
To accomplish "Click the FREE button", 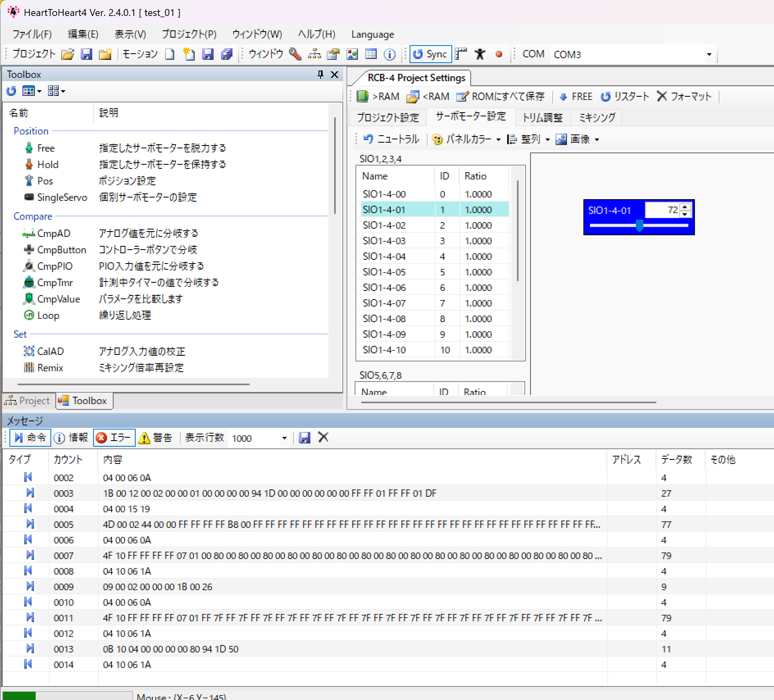I will click(x=576, y=96).
